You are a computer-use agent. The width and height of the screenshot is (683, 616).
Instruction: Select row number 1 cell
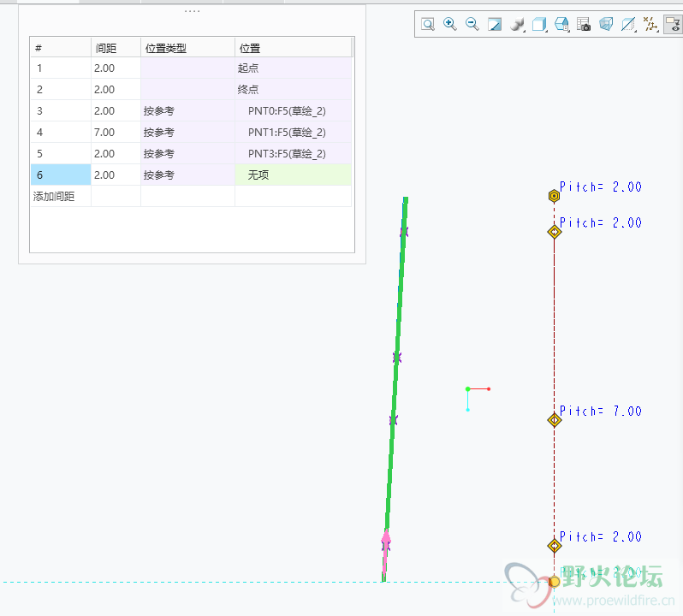click(61, 68)
